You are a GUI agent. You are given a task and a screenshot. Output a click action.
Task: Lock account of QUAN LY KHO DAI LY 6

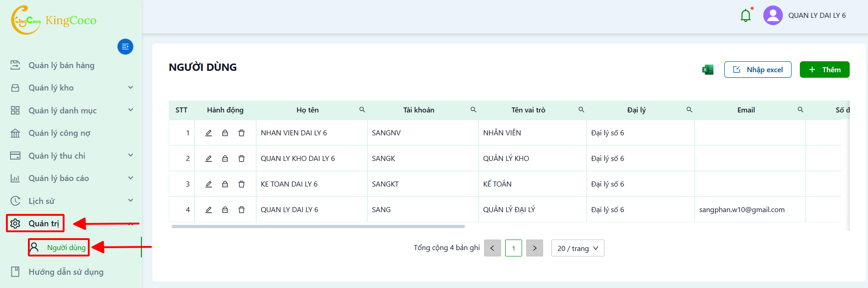click(225, 159)
